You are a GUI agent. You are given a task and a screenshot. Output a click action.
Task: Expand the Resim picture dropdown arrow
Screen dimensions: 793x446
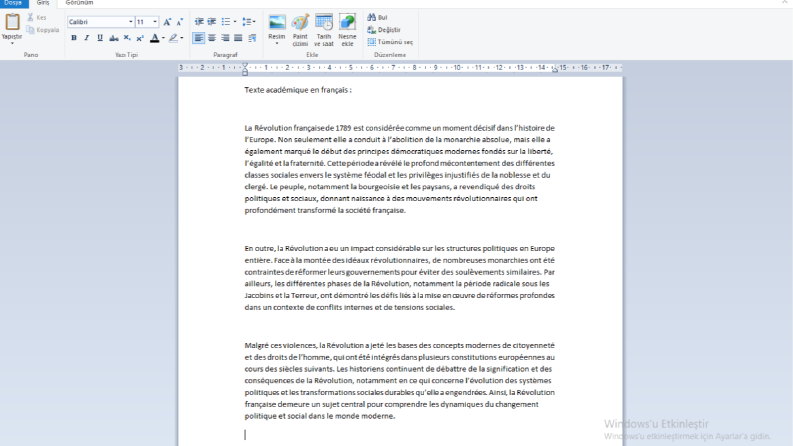(277, 43)
